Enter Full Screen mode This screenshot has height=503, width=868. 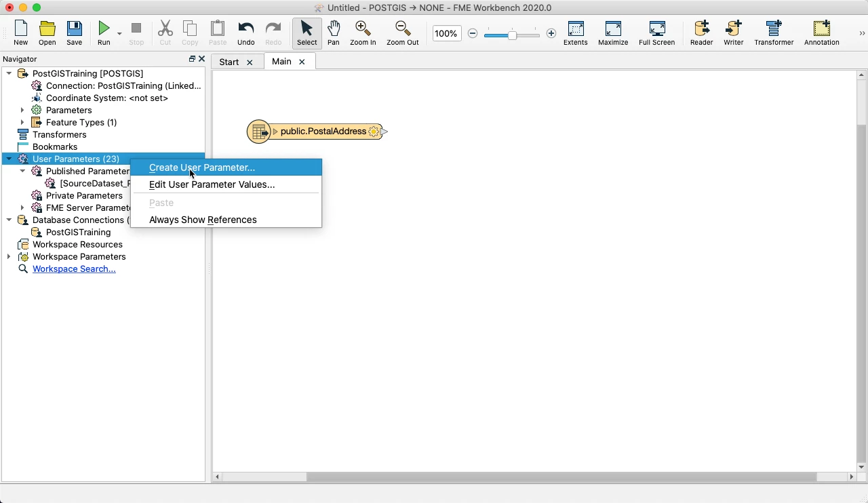coord(657,33)
